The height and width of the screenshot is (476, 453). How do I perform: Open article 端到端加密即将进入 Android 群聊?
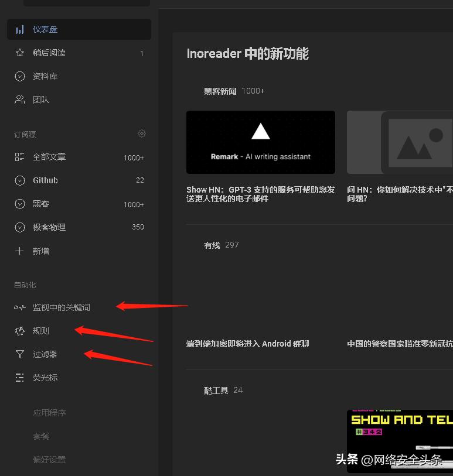click(248, 344)
